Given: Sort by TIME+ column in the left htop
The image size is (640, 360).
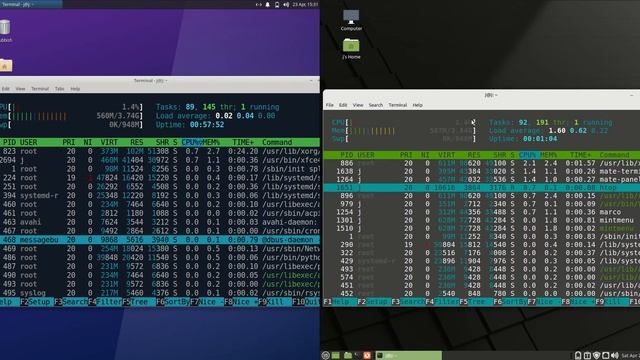Looking at the screenshot, I should [243, 142].
